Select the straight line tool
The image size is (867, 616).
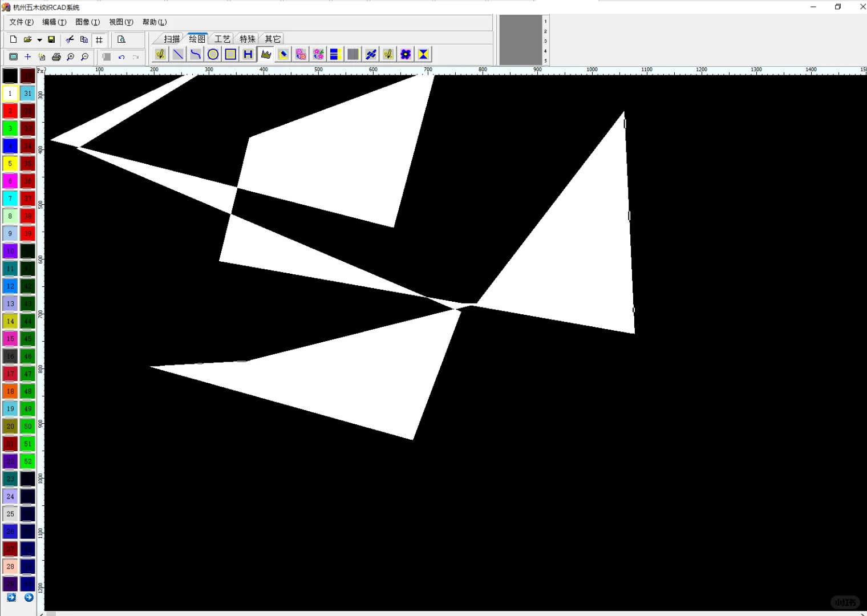(x=178, y=54)
